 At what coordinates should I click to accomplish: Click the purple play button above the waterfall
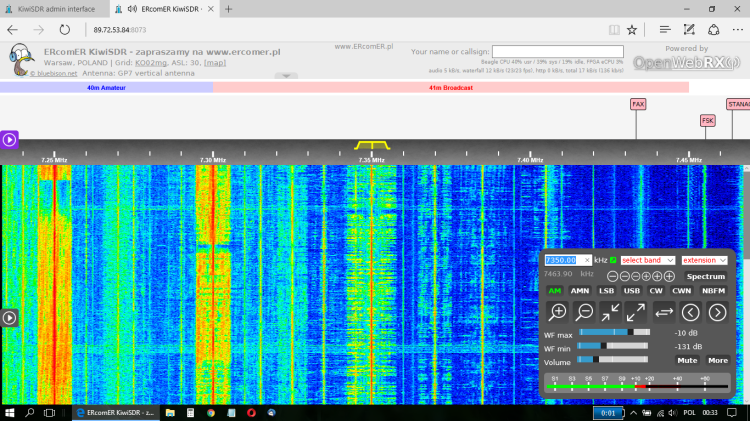pyautogui.click(x=9, y=140)
